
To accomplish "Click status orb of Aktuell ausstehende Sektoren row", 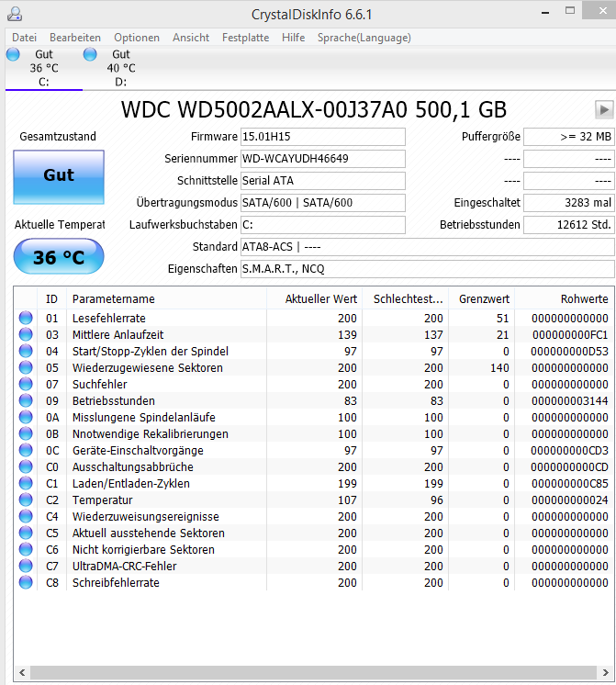I will (x=26, y=533).
